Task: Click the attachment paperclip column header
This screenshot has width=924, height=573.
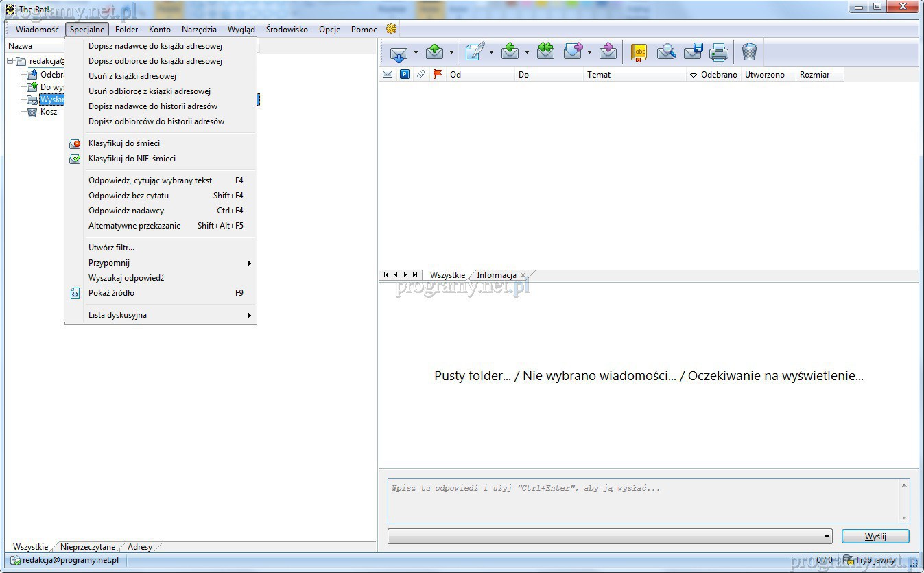Action: coord(421,75)
